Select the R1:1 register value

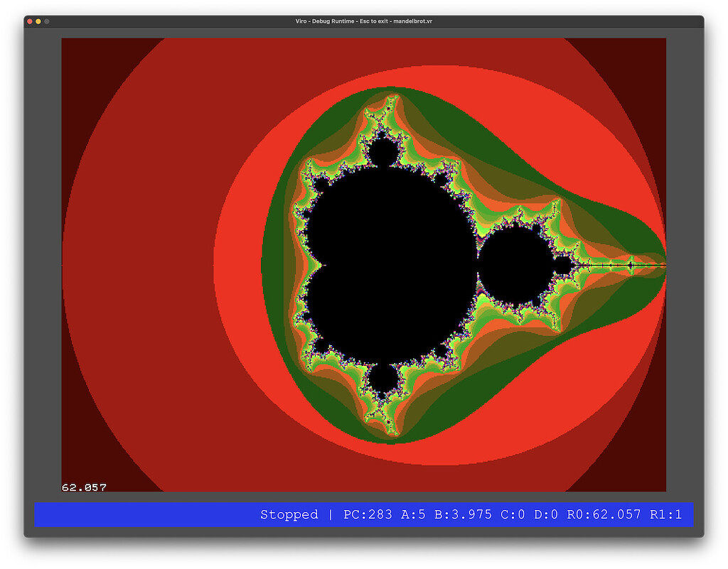[665, 514]
